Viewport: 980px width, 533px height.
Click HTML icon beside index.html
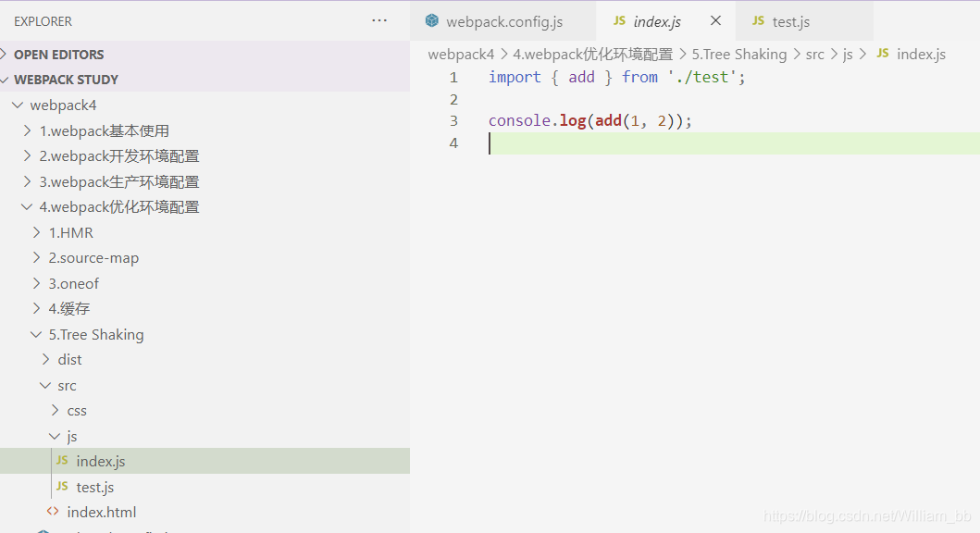[x=53, y=511]
